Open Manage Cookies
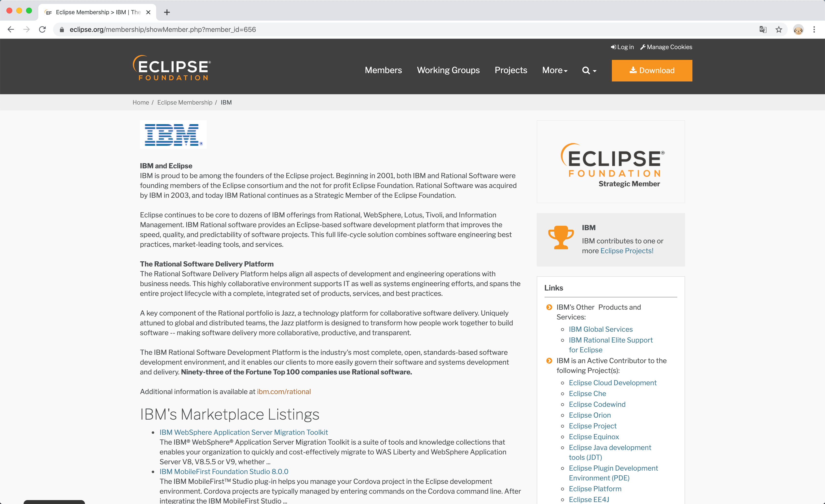 point(666,47)
